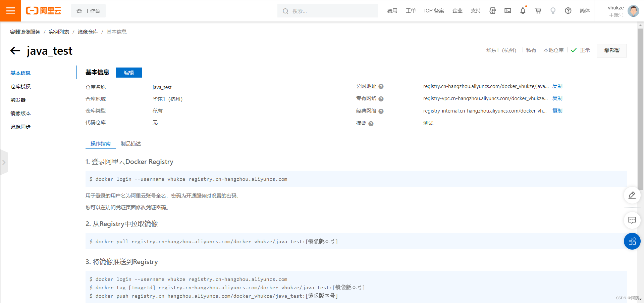This screenshot has width=644, height=303.
Task: Select 基本信息 in the sidebar
Action: pyautogui.click(x=20, y=73)
